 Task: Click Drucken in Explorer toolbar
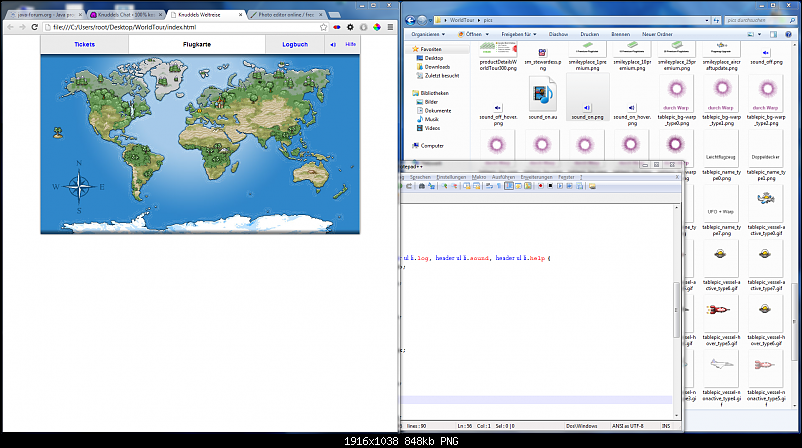[590, 34]
